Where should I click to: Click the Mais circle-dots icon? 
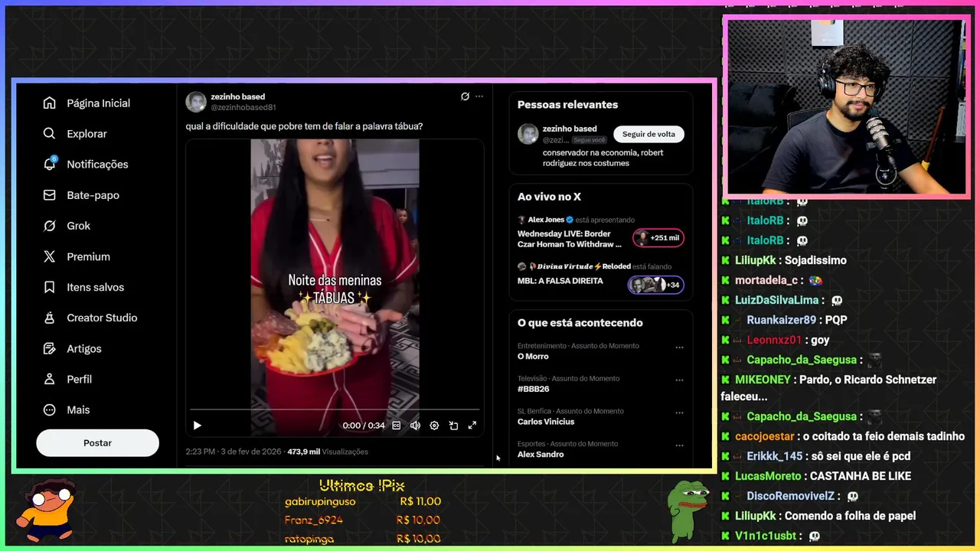tap(50, 409)
